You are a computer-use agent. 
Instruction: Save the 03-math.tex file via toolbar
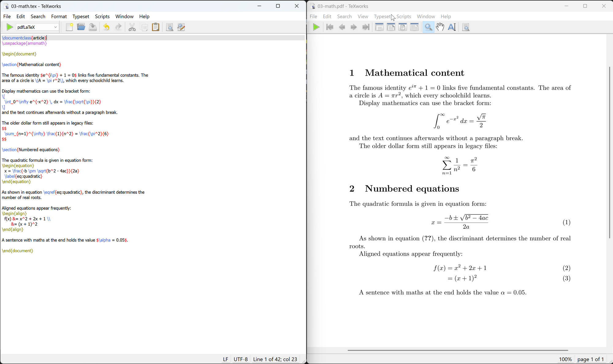pos(93,27)
